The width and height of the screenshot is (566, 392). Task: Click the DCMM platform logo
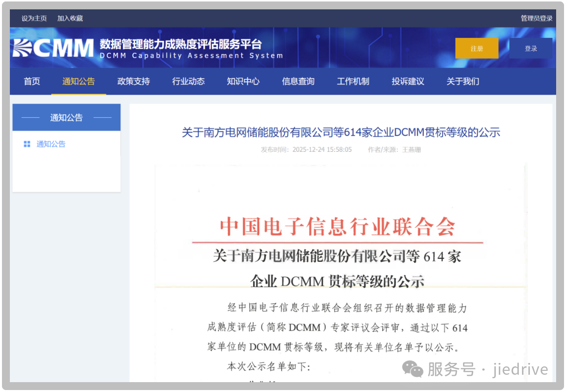[51, 48]
